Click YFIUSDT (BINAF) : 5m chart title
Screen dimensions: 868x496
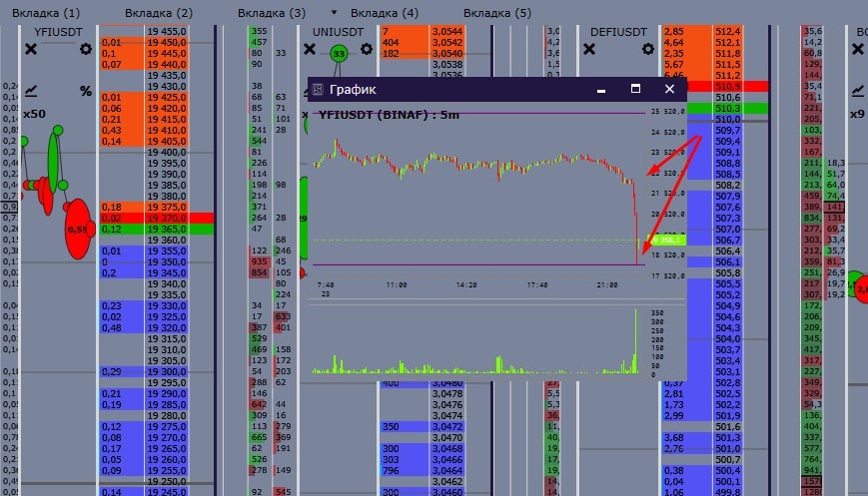389,115
